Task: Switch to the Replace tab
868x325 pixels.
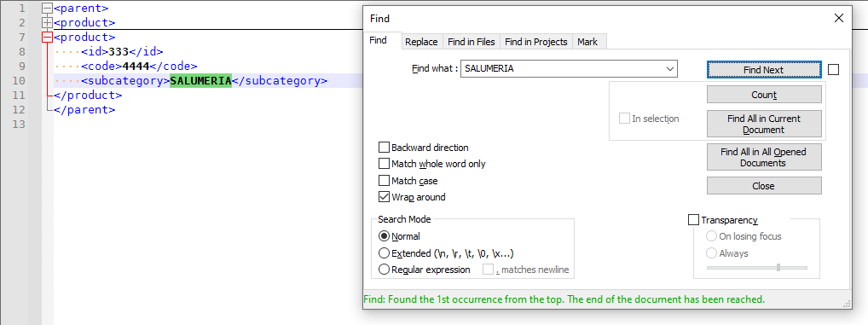Action: pos(421,42)
